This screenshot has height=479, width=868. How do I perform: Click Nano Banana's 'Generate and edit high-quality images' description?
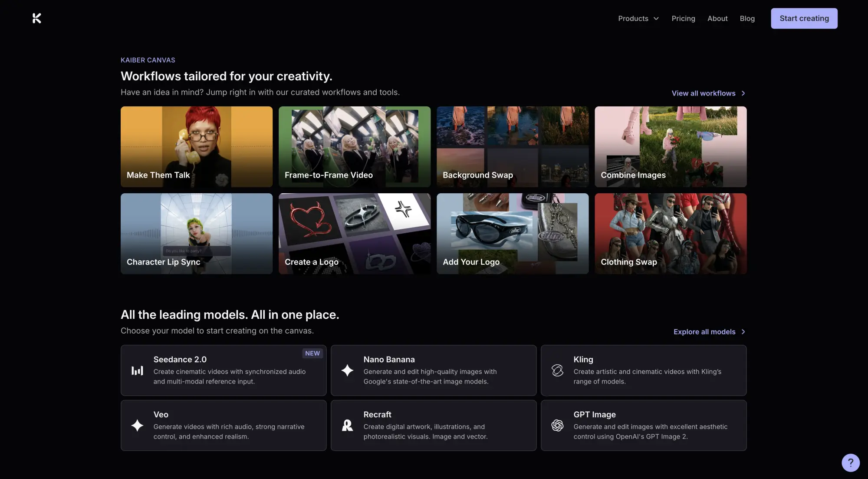pos(430,377)
